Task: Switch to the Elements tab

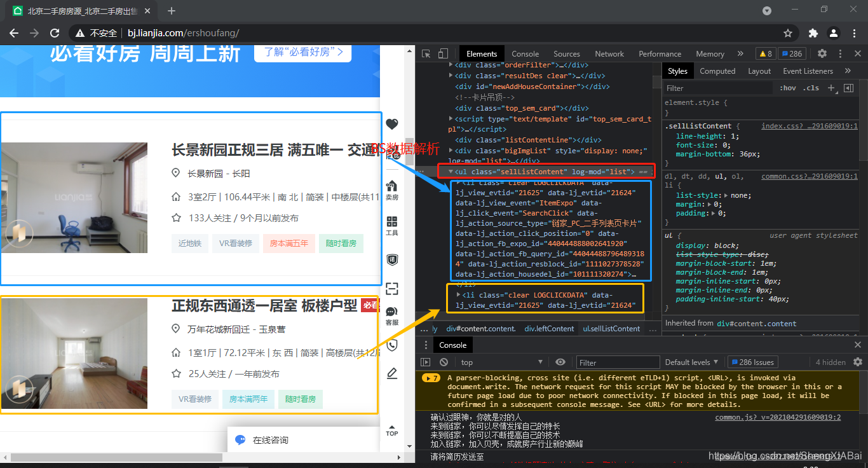Action: 482,54
